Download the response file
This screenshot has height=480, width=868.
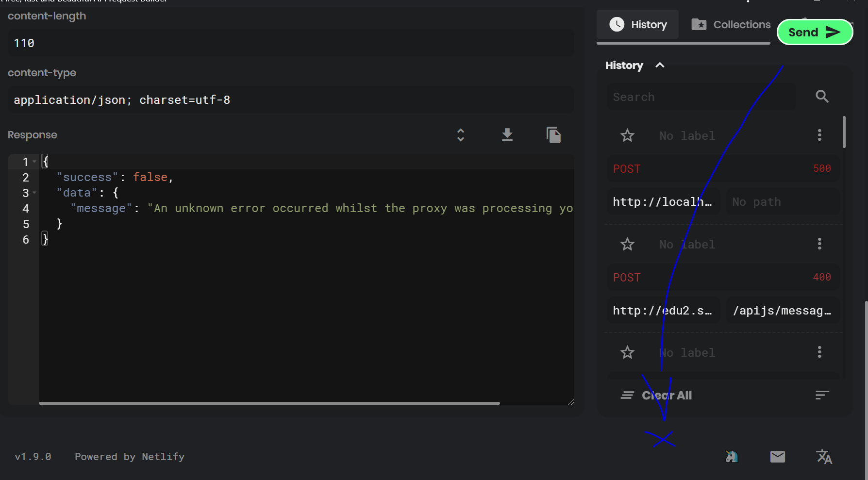coord(507,134)
